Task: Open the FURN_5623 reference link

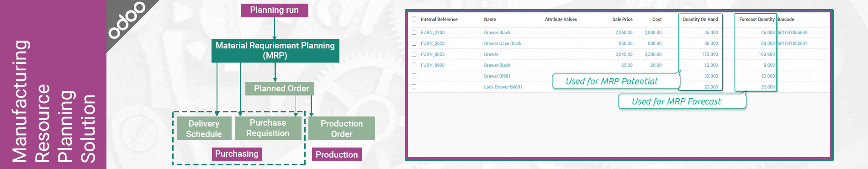Action: (x=433, y=43)
